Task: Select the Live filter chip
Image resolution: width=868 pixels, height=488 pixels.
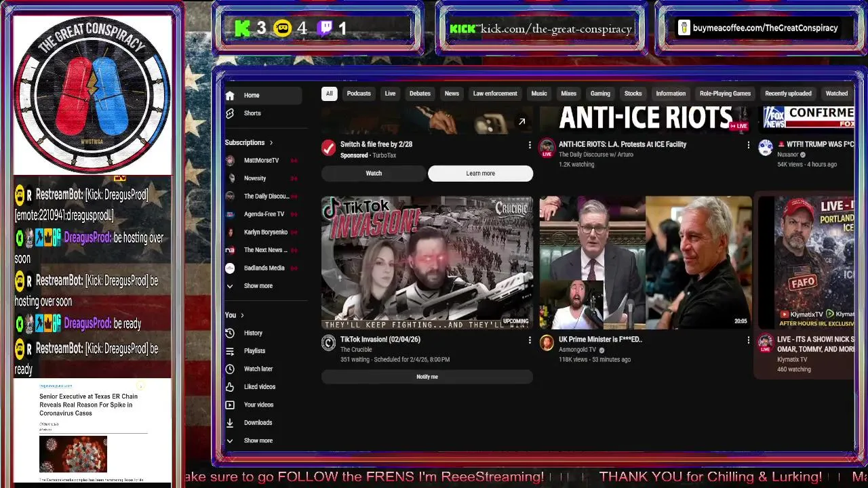Action: click(x=390, y=94)
